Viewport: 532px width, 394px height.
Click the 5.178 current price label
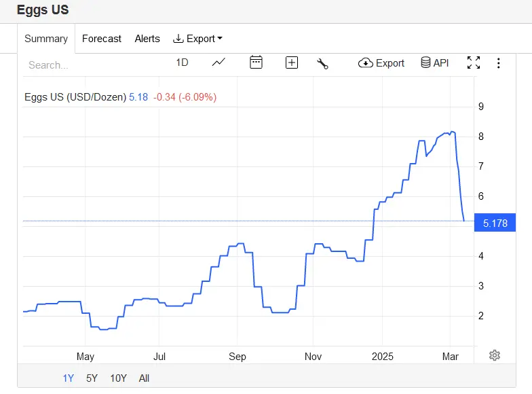[495, 223]
